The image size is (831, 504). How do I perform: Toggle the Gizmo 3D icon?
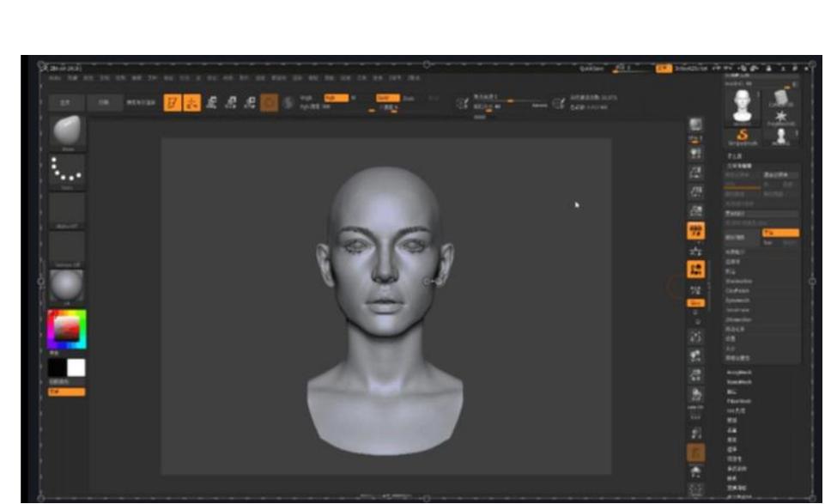tap(269, 102)
